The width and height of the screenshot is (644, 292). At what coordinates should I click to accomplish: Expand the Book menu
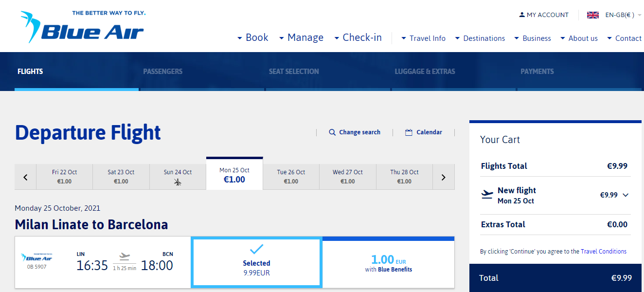252,37
